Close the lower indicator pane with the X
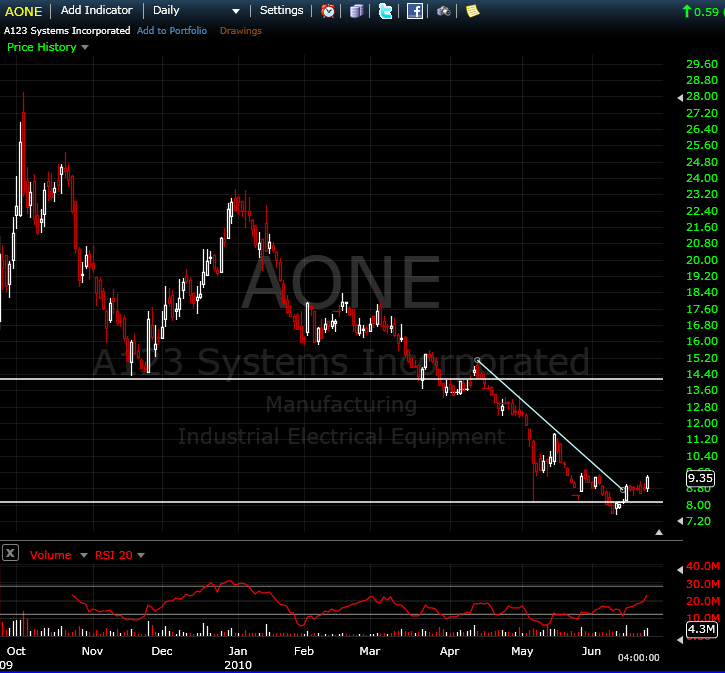 coord(10,552)
